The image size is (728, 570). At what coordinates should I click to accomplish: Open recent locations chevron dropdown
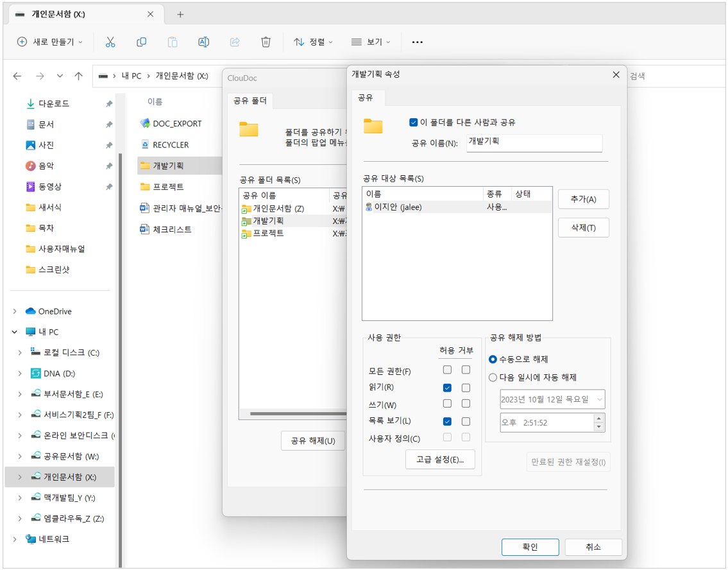tap(60, 76)
